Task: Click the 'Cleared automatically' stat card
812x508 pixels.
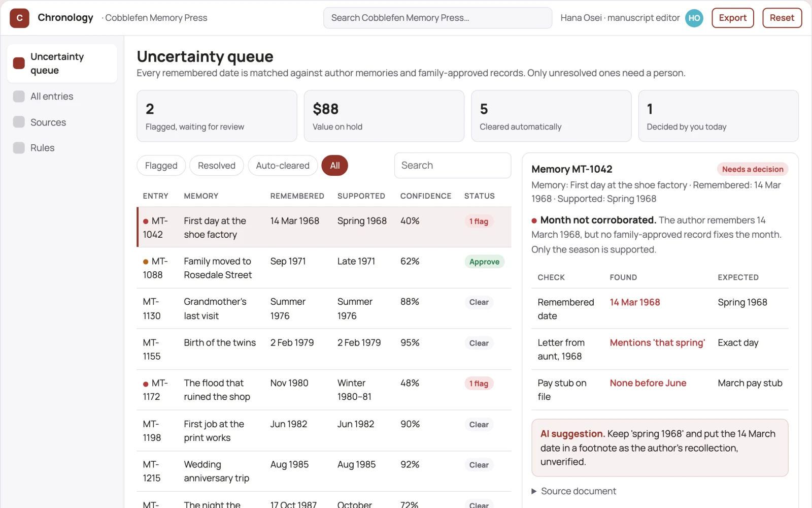Action: pyautogui.click(x=551, y=116)
